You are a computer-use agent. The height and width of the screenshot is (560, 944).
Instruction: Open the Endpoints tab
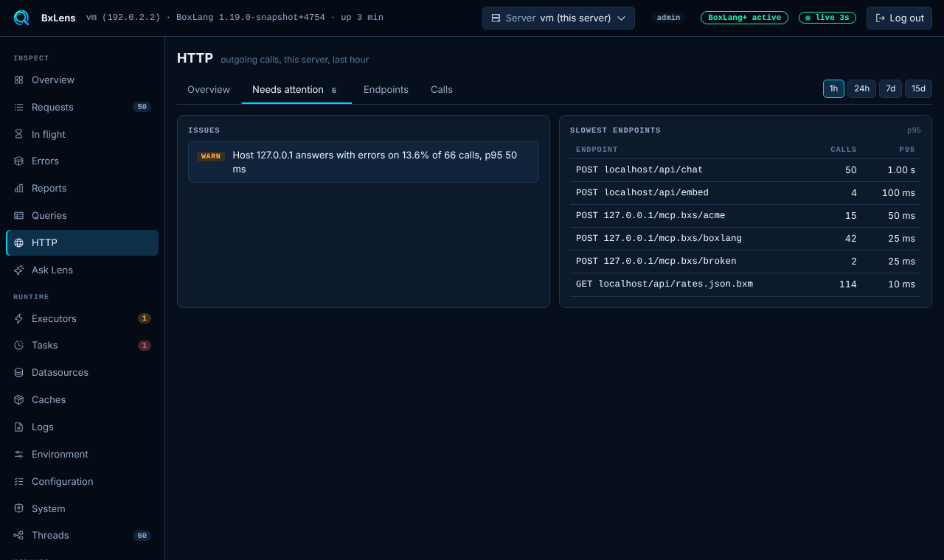(x=386, y=89)
